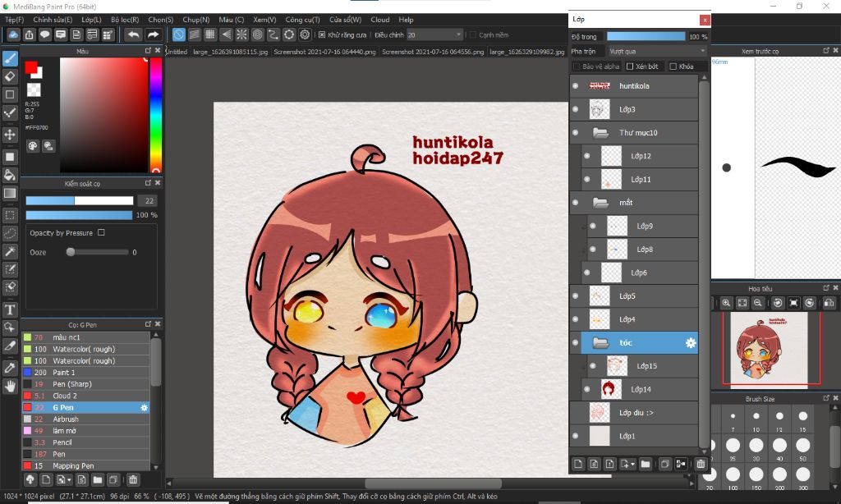Select Lớp dìu :> layer
Screen dimensions: 841x504
pyautogui.click(x=633, y=413)
